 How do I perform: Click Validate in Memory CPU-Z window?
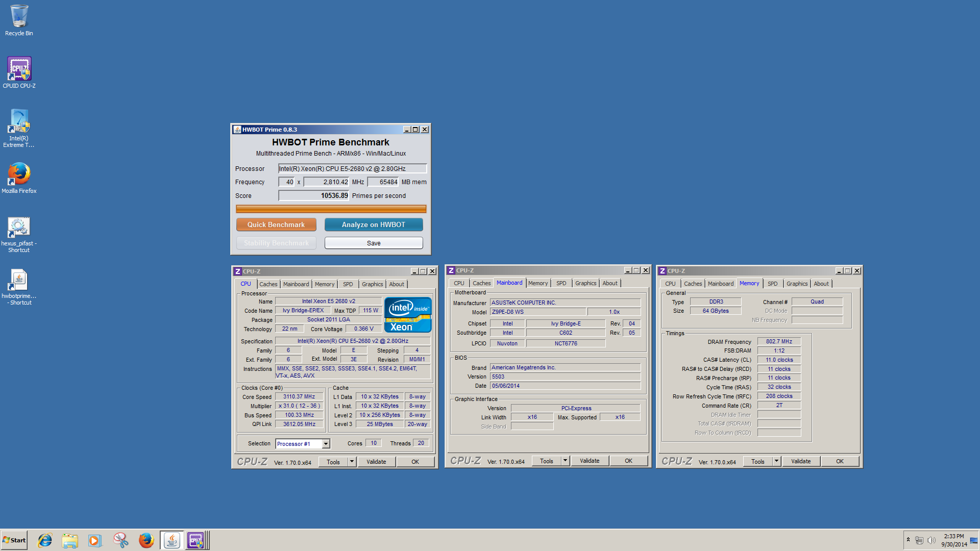(801, 461)
